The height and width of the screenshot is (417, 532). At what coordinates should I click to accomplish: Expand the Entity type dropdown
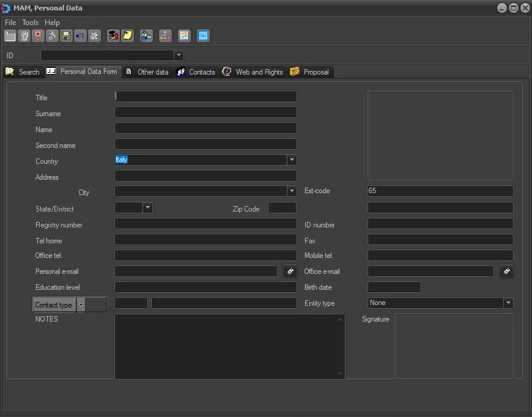[508, 303]
